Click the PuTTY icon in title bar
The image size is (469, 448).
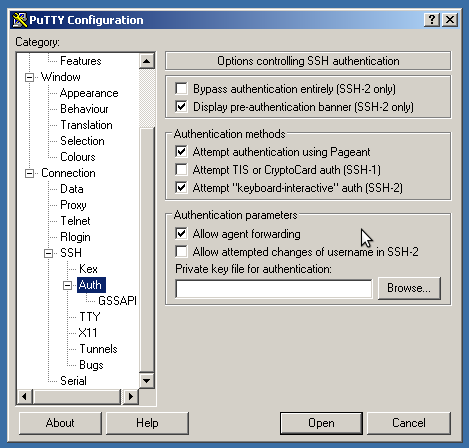pos(20,20)
